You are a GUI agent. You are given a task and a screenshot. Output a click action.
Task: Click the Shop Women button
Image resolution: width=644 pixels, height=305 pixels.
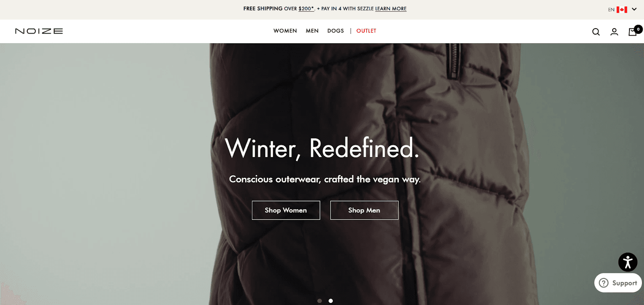(286, 210)
